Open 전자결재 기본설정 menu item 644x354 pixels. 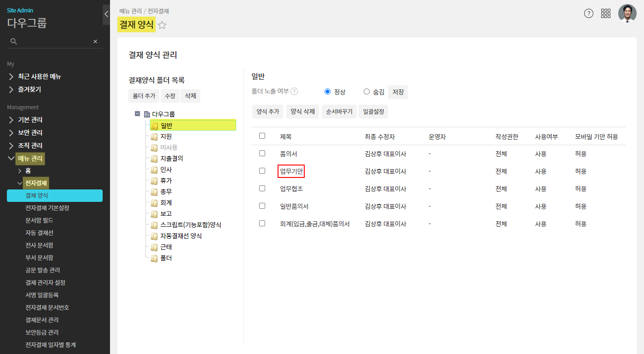click(47, 208)
